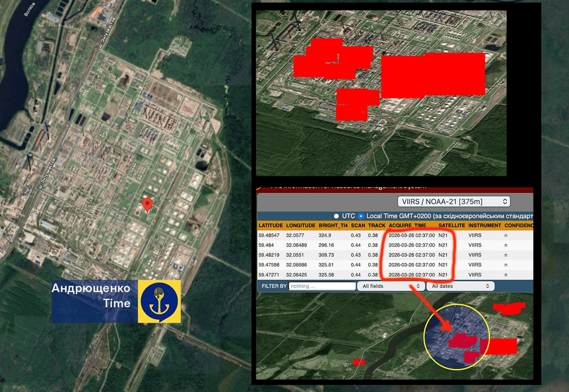Open the VIIRS / NOAA-21 [375m] dropdown

(x=453, y=201)
